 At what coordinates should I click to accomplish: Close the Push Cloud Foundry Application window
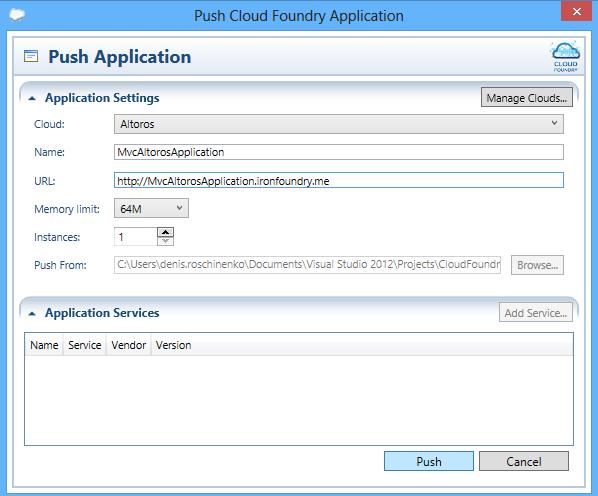pyautogui.click(x=577, y=11)
